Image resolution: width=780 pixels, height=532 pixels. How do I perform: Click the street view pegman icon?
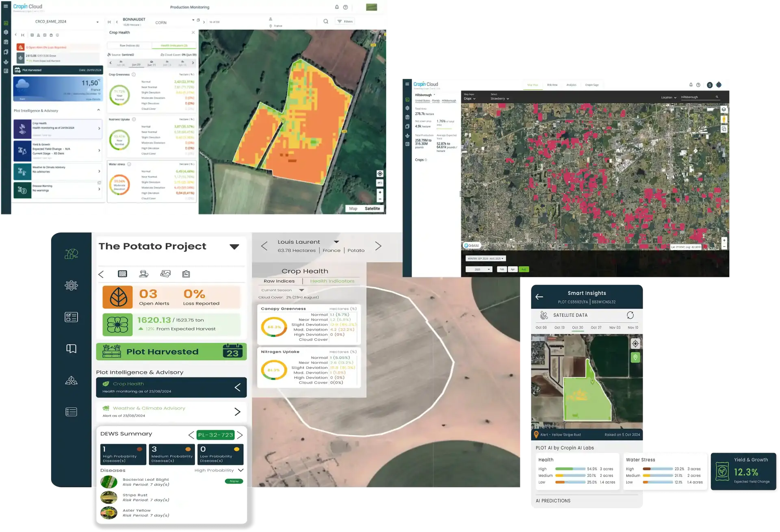(x=724, y=119)
